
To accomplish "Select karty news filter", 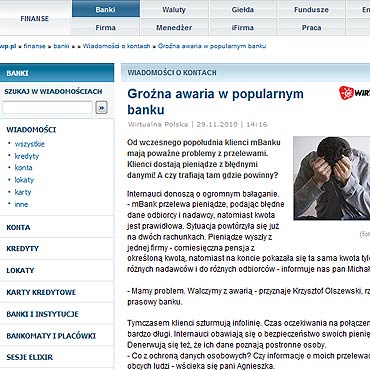I will 23,192.
